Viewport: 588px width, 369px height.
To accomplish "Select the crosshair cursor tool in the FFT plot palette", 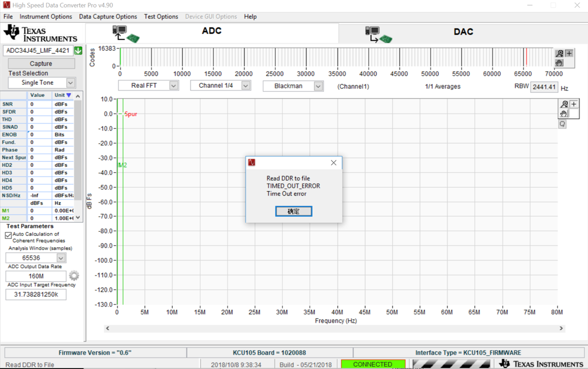I will (574, 104).
